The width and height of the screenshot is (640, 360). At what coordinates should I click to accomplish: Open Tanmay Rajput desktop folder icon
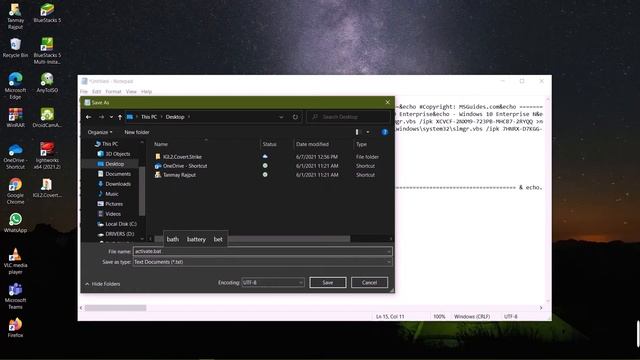pyautogui.click(x=16, y=16)
